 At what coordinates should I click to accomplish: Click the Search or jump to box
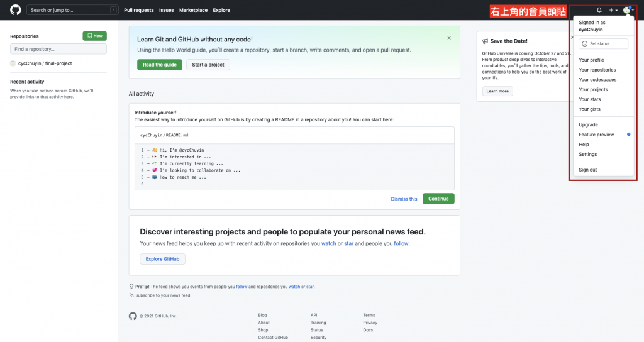73,10
